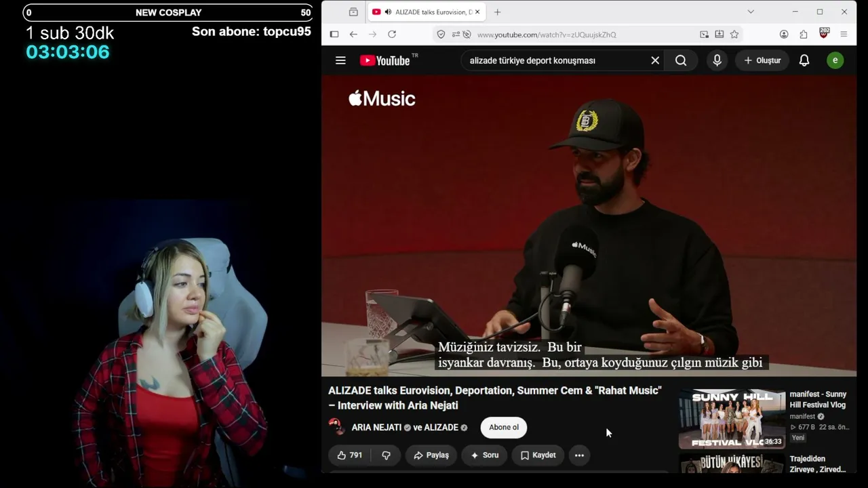
Task: Go back to the previous page
Action: pyautogui.click(x=353, y=34)
